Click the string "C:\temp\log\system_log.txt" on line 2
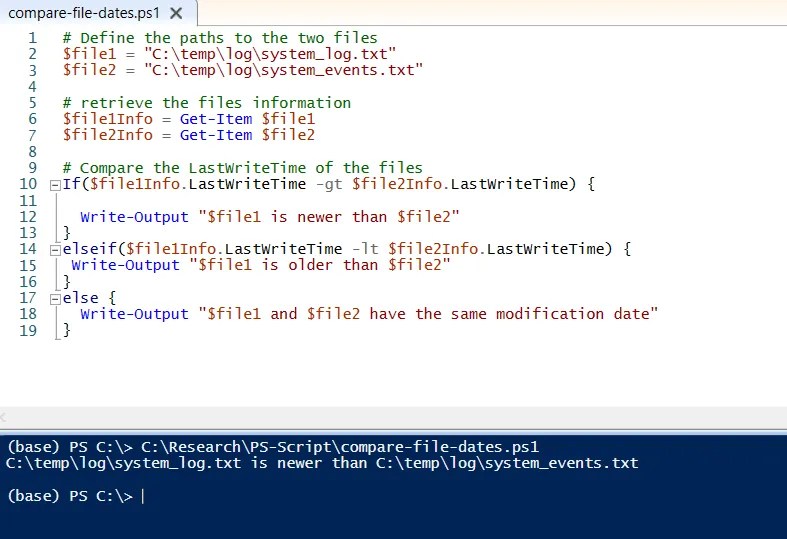Image resolution: width=787 pixels, height=539 pixels. (270, 54)
